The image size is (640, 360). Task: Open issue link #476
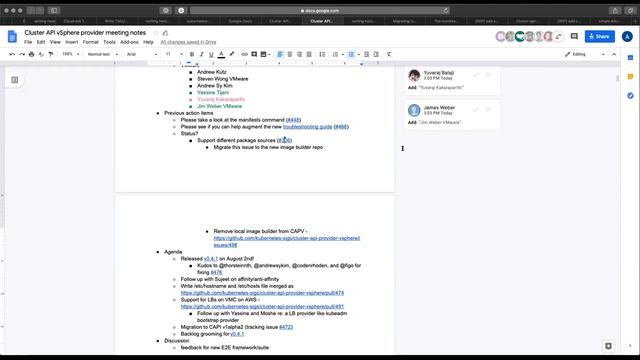[216, 272]
